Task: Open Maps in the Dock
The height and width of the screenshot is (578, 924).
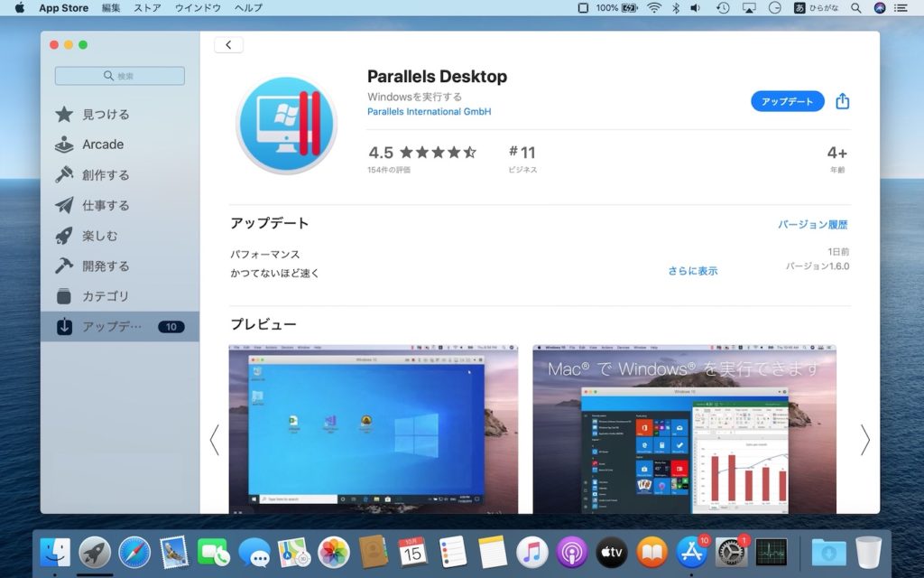Action: [294, 553]
